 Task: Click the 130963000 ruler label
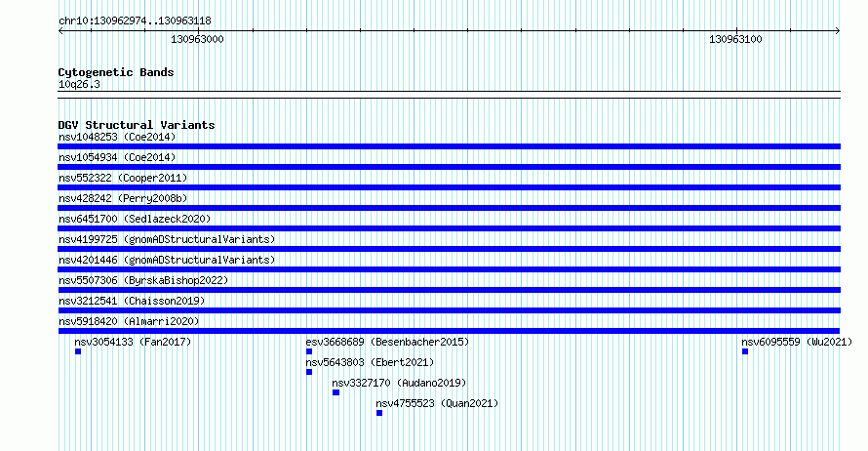tap(197, 39)
